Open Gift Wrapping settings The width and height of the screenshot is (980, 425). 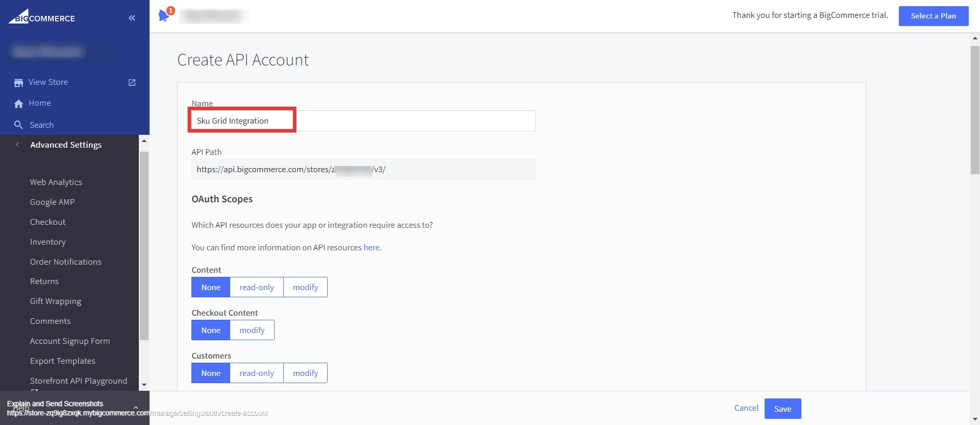[x=55, y=301]
